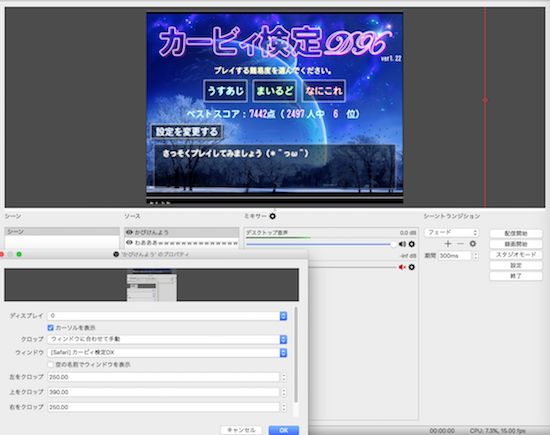The image size is (550, 435).
Task: Adjust the 期間 300ms duration stepper
Action: pos(476,256)
